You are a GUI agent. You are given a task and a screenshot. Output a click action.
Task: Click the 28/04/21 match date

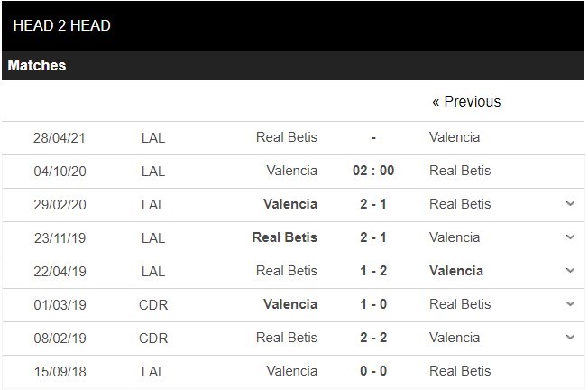click(59, 137)
